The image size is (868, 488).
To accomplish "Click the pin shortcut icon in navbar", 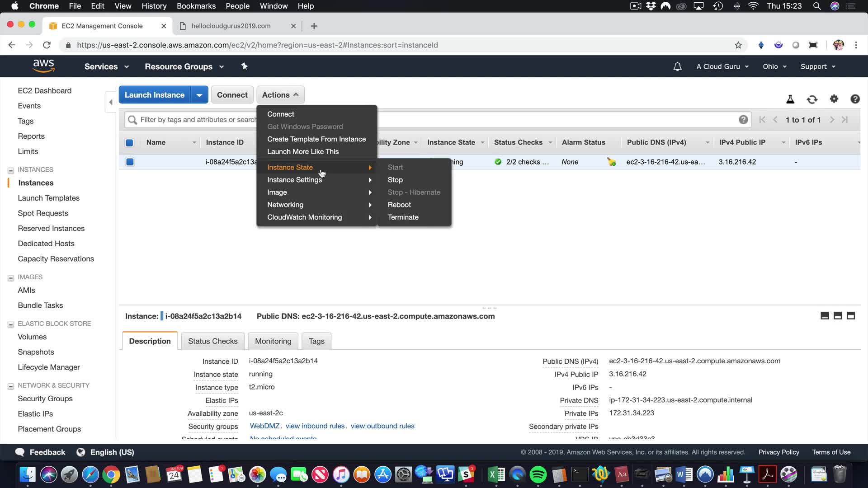I will pyautogui.click(x=244, y=66).
